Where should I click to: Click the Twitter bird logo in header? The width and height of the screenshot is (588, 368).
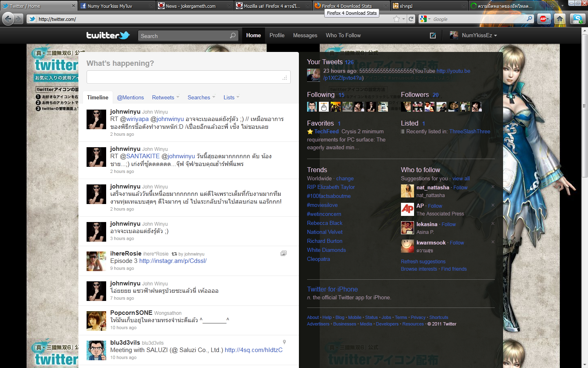(x=108, y=36)
